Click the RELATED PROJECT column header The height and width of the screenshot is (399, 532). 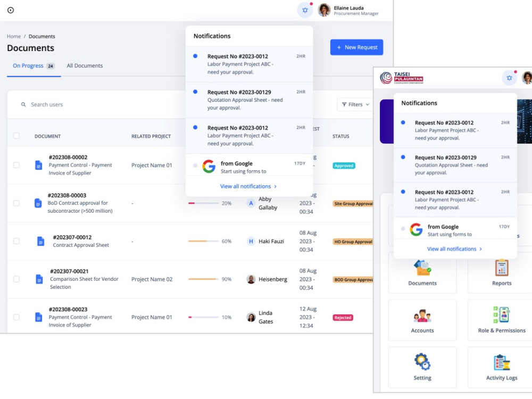tap(151, 136)
